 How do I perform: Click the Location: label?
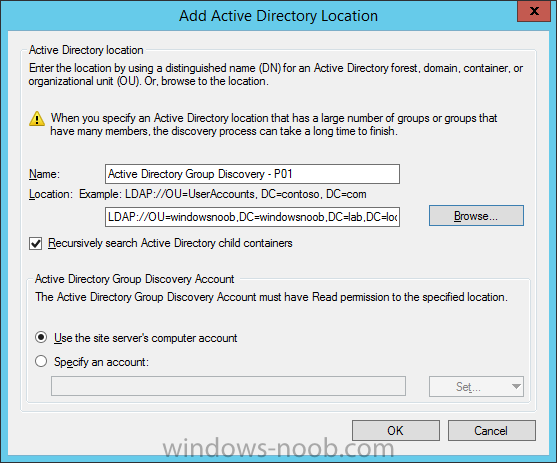point(50,194)
